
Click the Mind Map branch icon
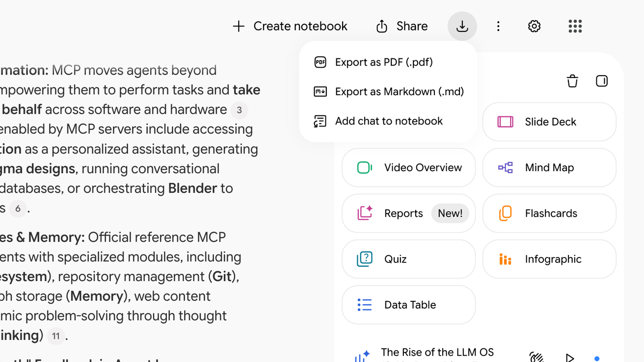point(505,168)
